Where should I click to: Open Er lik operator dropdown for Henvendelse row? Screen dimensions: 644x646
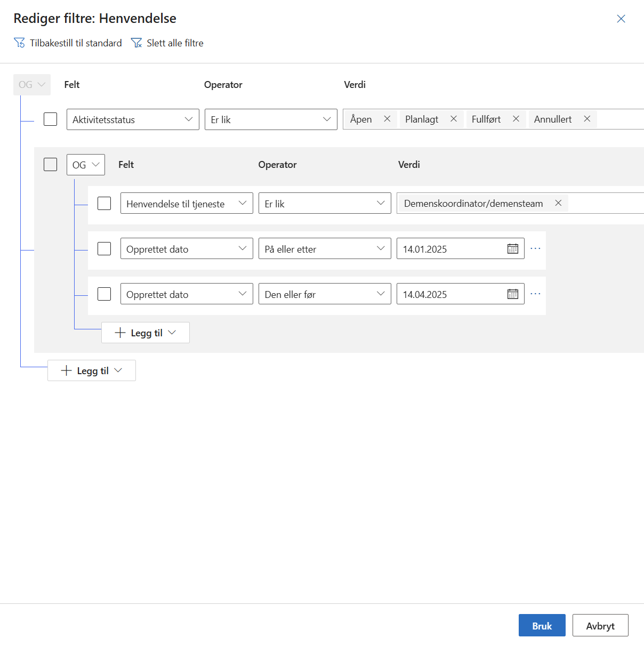pos(325,203)
